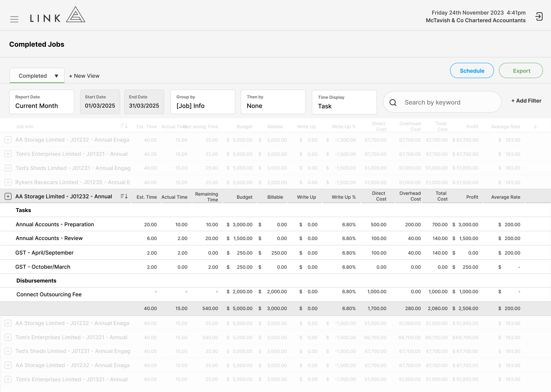The height and width of the screenshot is (392, 551).
Task: Open the Report Date Current Month dropdown
Action: (x=42, y=102)
